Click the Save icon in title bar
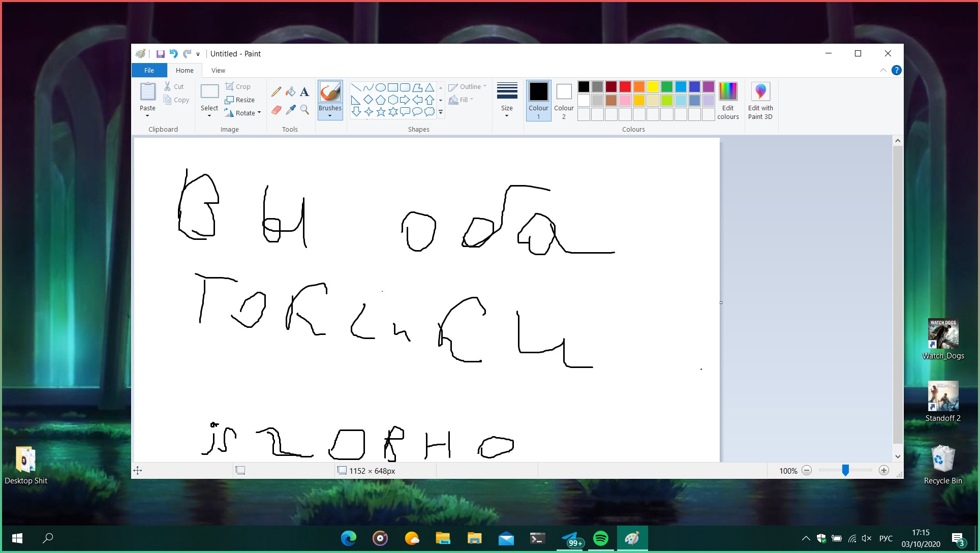This screenshot has height=553, width=980. (160, 54)
